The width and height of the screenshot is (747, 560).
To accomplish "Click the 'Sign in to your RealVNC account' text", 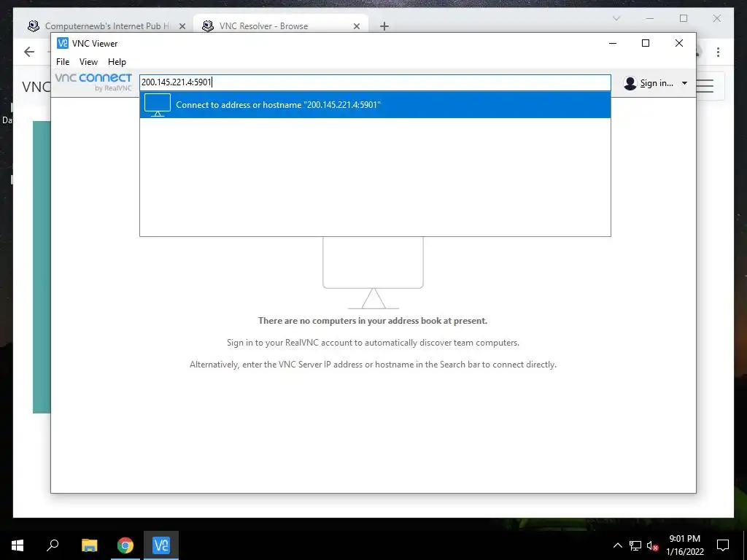I will click(x=373, y=343).
